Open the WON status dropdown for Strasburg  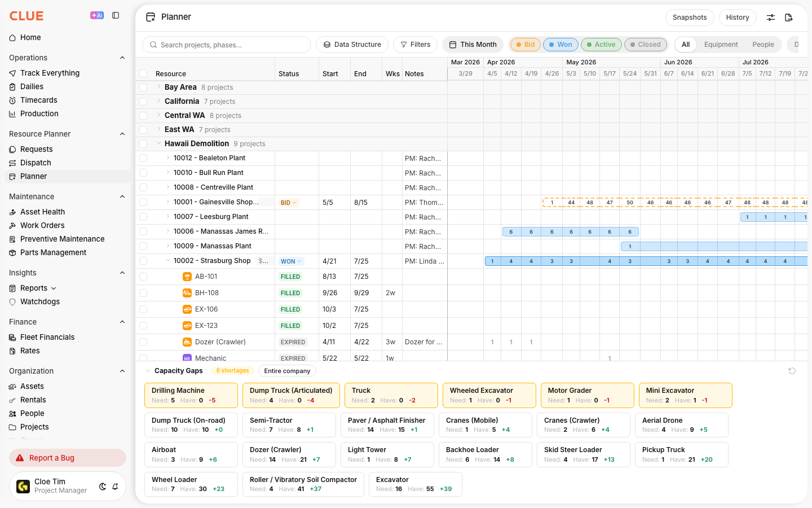point(292,261)
